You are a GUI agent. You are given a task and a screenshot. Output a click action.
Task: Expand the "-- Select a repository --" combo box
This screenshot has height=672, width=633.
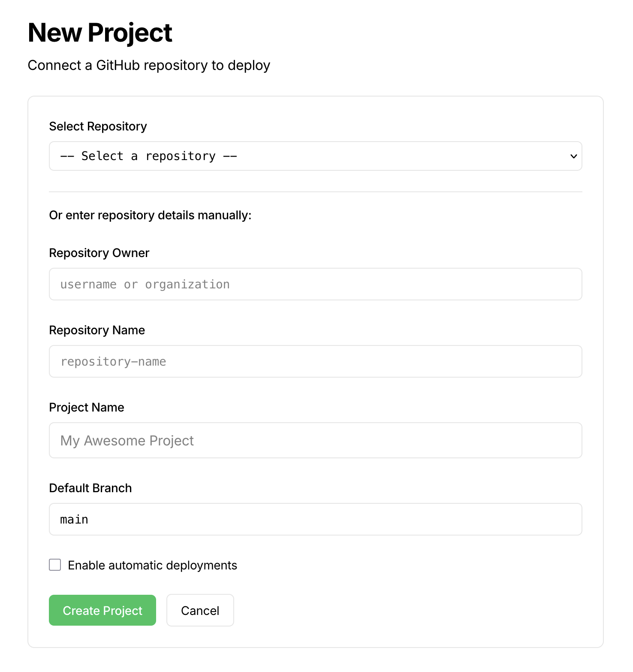[x=315, y=156]
